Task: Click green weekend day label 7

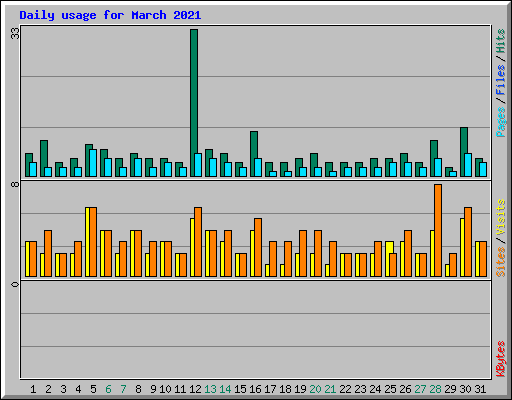Action: 123,389
